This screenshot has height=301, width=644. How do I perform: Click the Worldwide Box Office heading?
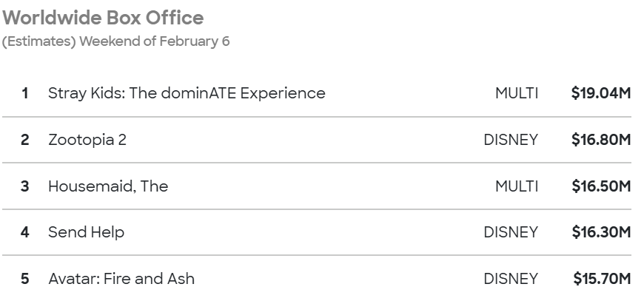104,16
